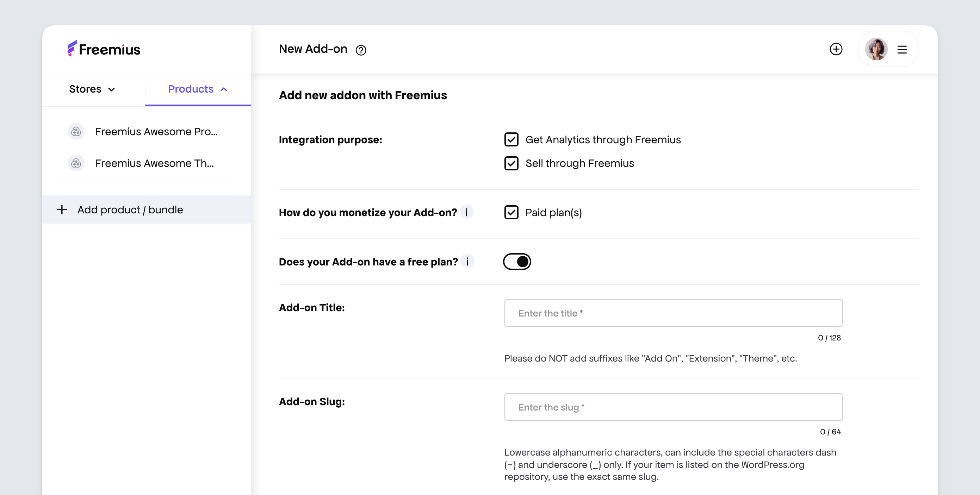
Task: Collapse the Products chevron
Action: click(x=224, y=89)
